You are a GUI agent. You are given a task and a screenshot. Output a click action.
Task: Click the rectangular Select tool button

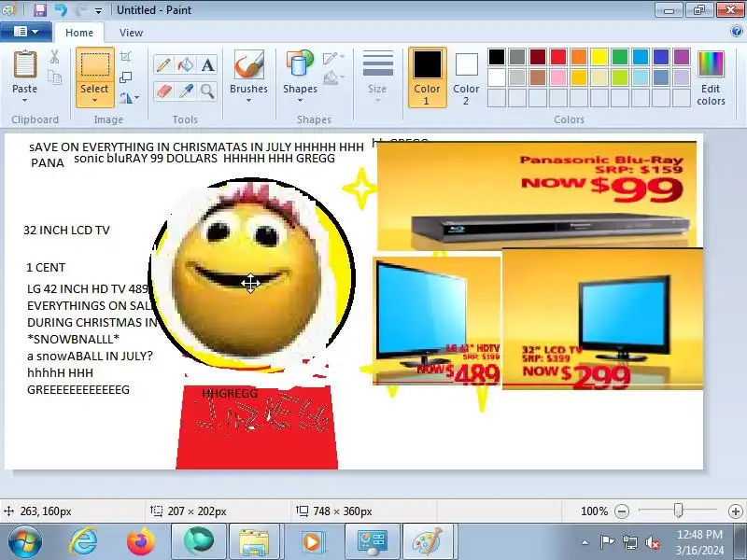[x=95, y=65]
